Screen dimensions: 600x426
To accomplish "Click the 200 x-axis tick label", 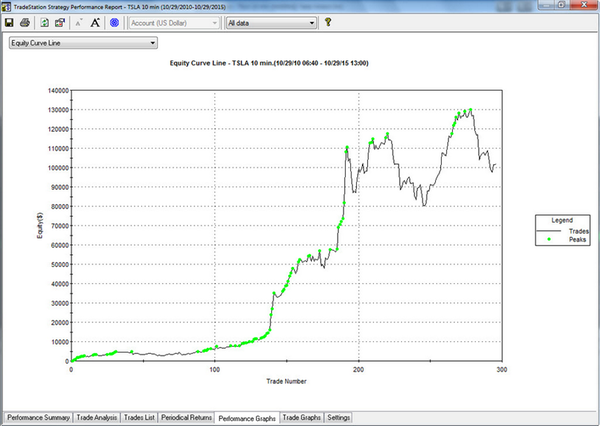I will tap(359, 369).
